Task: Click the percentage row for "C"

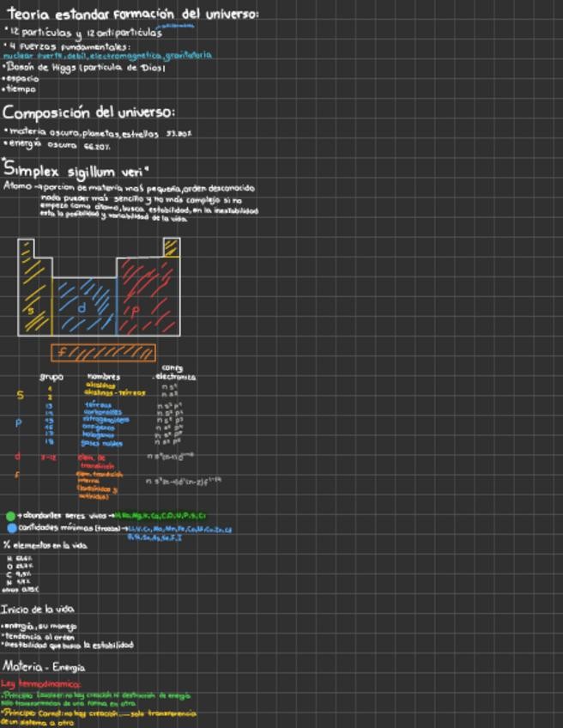Action: [x=19, y=574]
